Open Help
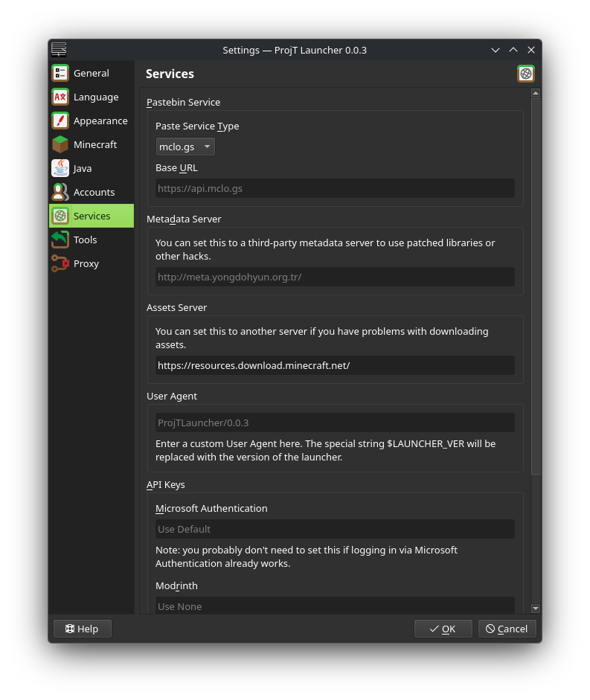Image resolution: width=590 pixels, height=700 pixels. [x=82, y=629]
